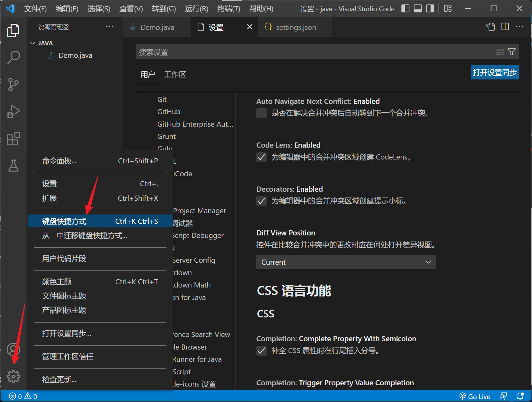Viewport: 532px width, 402px height.
Task: Switch to the Demo.java editor tab
Action: (x=156, y=27)
